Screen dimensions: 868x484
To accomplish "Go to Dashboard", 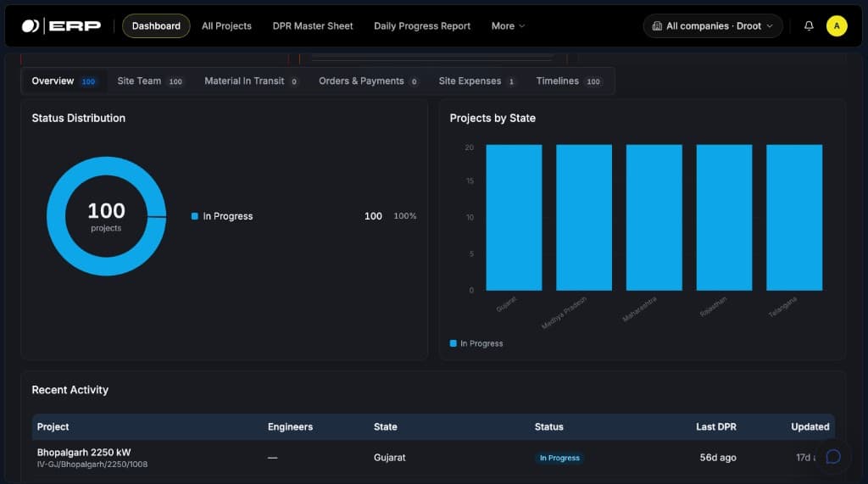I will point(156,26).
